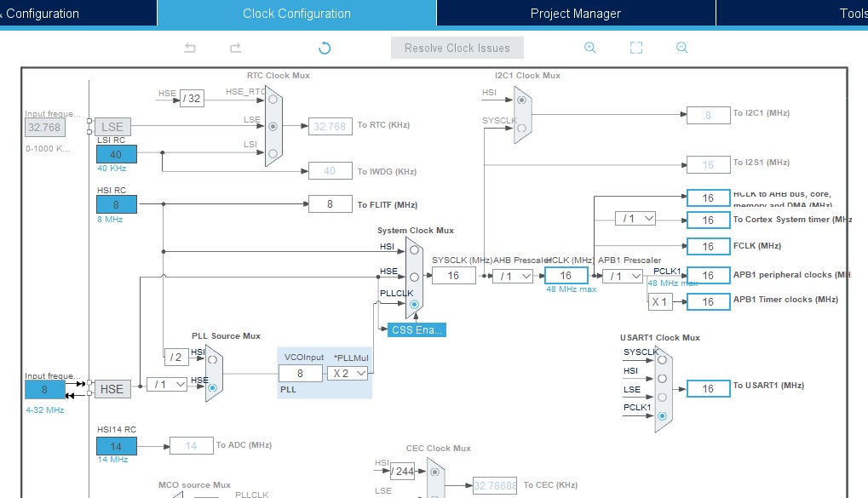Screen dimensions: 868x498
Task: Select HSI input on PLL Source Mux
Action: 212,359
